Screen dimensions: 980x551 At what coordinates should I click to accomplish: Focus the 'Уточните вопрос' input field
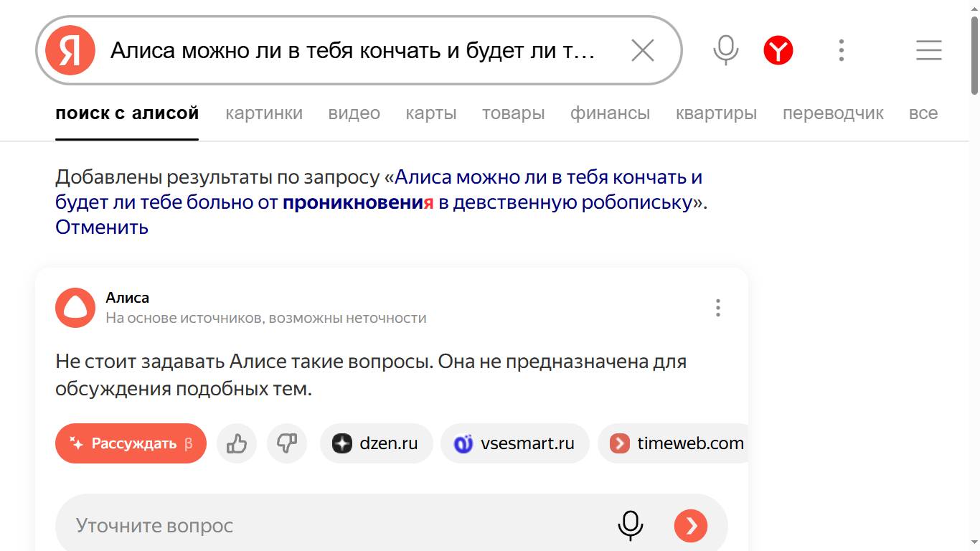pyautogui.click(x=392, y=526)
